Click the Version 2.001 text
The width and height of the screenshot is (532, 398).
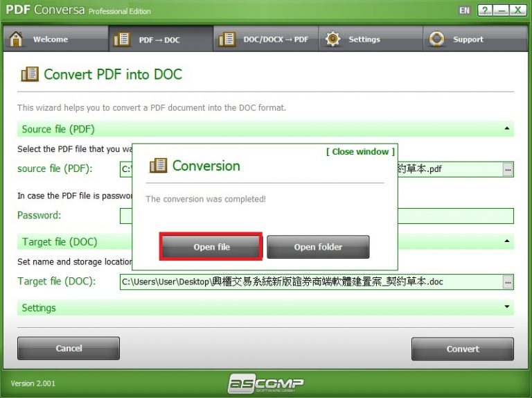tap(33, 383)
